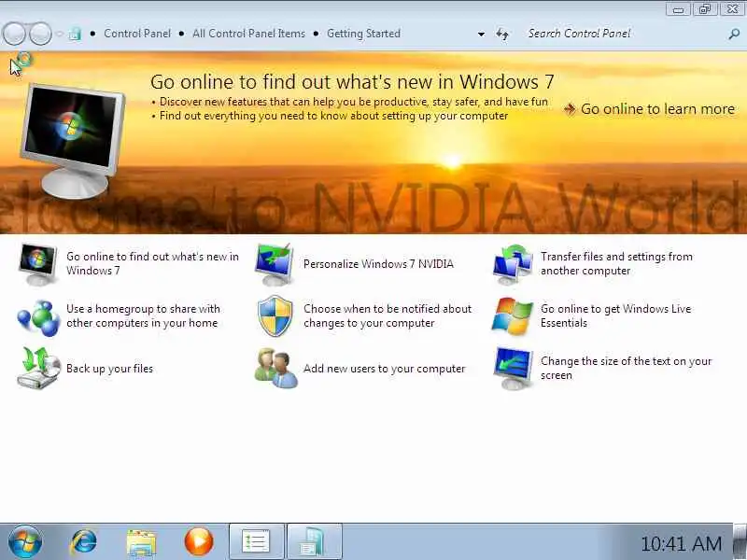Screen dimensions: 747x560
Task: Select Personalize Windows 7 NVIDIA label
Action: [x=378, y=264]
